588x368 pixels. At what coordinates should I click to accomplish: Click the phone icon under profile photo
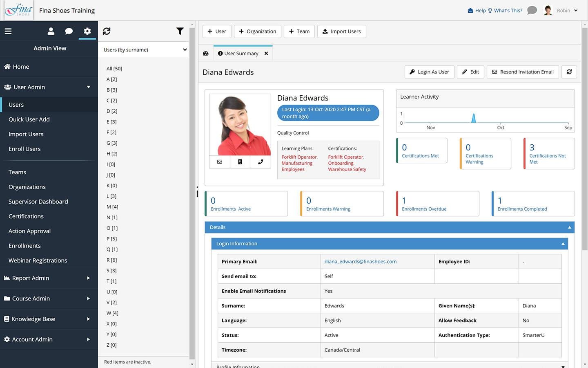click(261, 162)
